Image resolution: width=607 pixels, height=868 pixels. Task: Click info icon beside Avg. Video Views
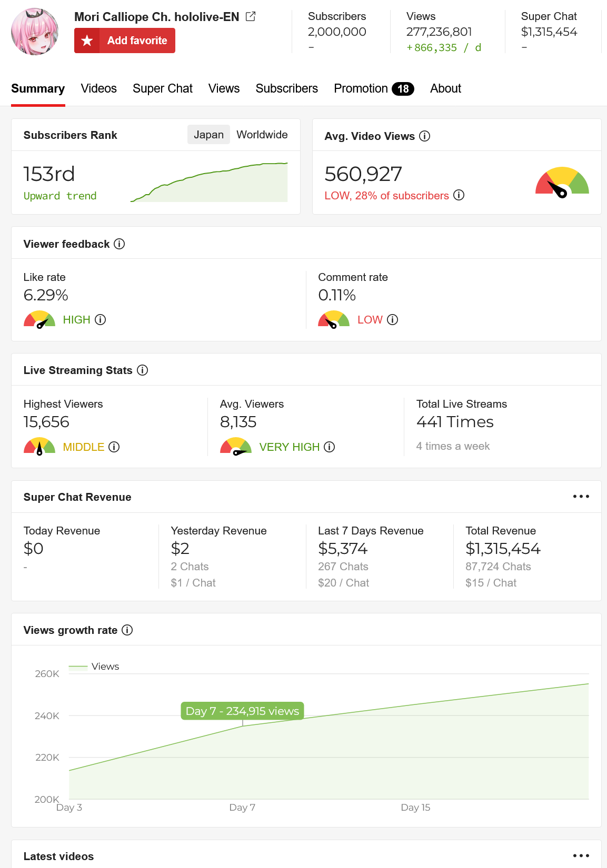(x=425, y=136)
